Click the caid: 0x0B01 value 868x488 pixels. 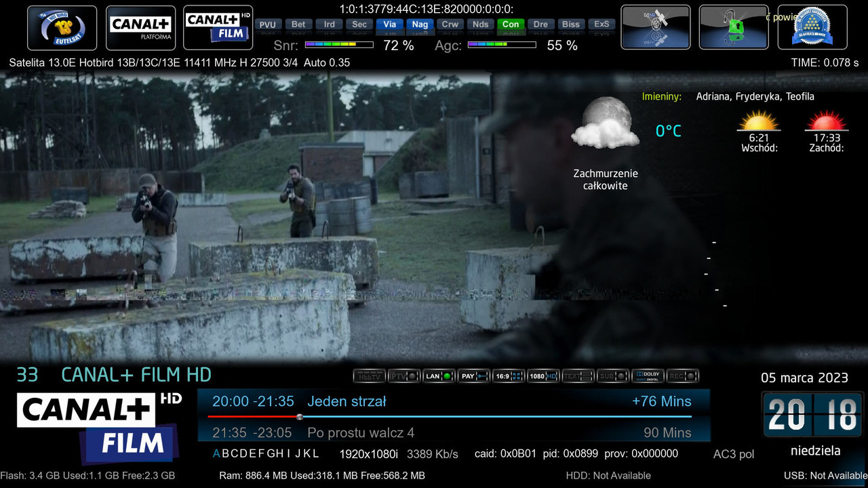505,454
